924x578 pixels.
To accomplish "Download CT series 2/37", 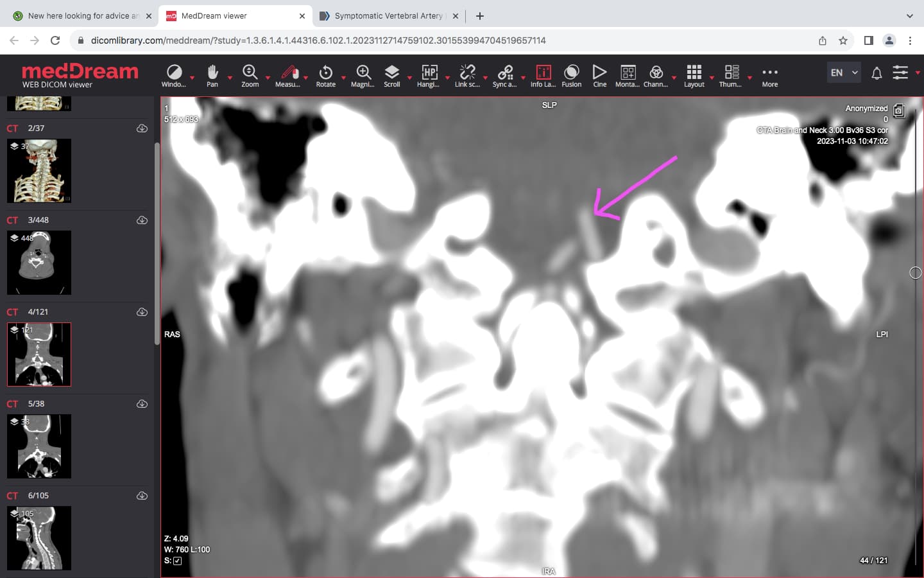I will 142,128.
